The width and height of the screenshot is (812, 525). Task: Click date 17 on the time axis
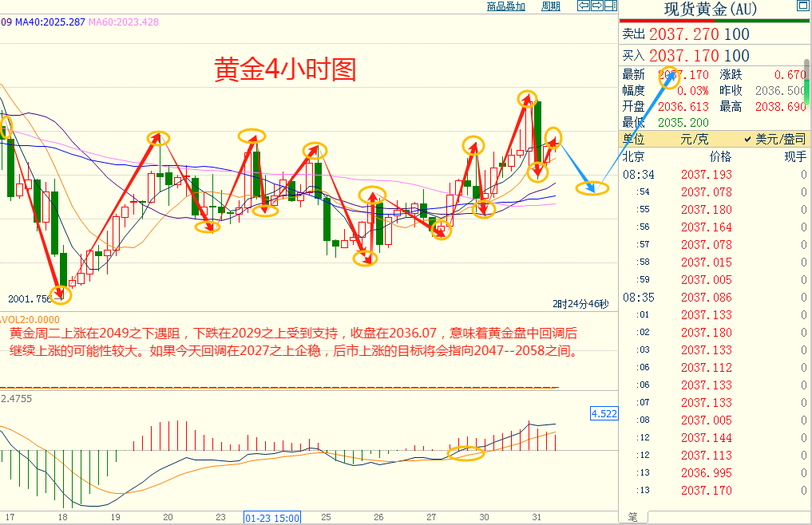10,517
